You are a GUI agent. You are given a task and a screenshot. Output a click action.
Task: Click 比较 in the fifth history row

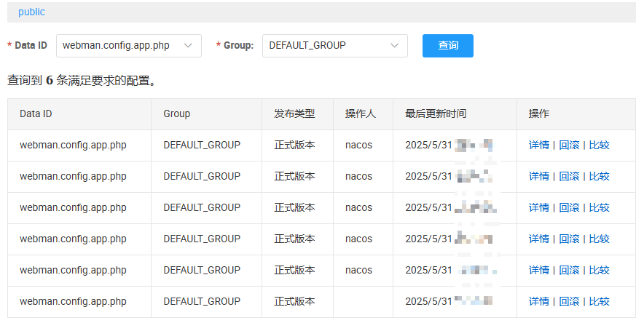[x=600, y=270]
